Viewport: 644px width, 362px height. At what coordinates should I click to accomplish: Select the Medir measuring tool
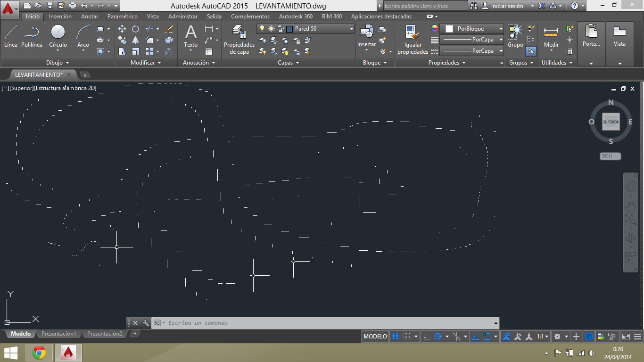pyautogui.click(x=551, y=36)
